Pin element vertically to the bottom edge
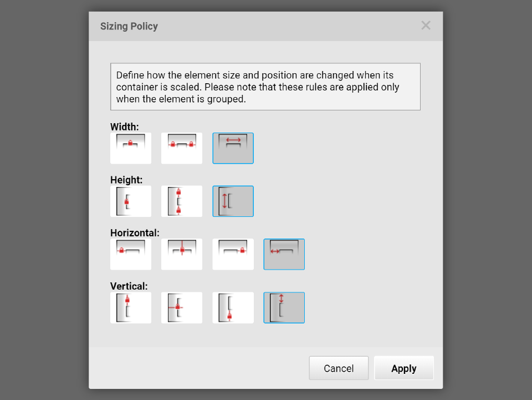The image size is (532, 400). (x=233, y=307)
